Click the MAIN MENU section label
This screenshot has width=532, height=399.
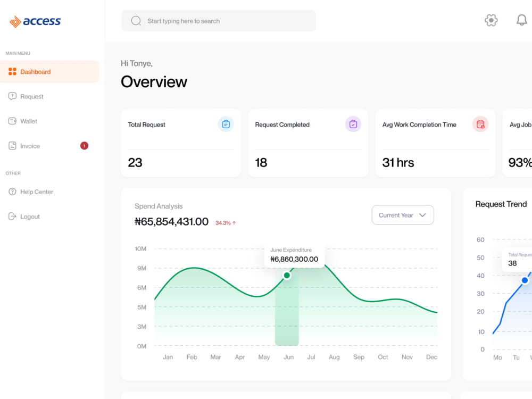click(x=18, y=53)
